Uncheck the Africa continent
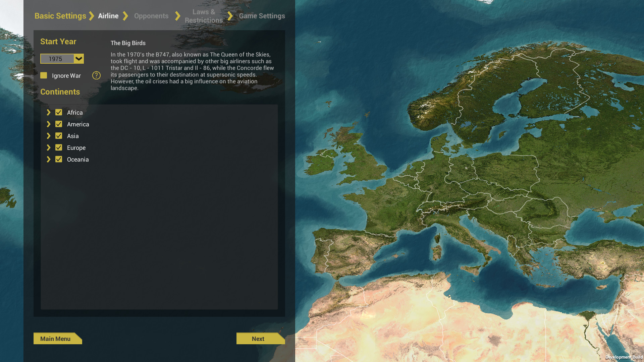This screenshot has height=362, width=644. pos(59,112)
